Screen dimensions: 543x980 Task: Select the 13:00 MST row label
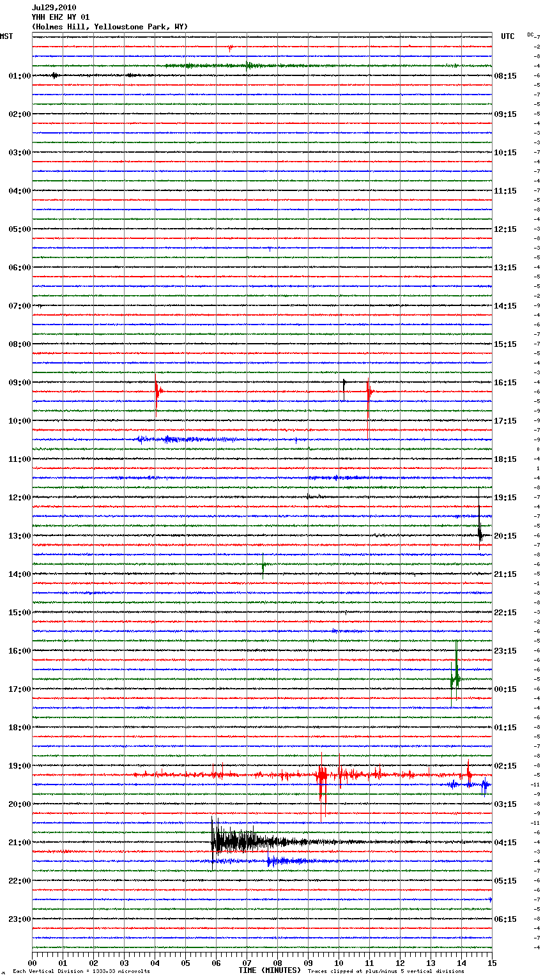(x=20, y=536)
